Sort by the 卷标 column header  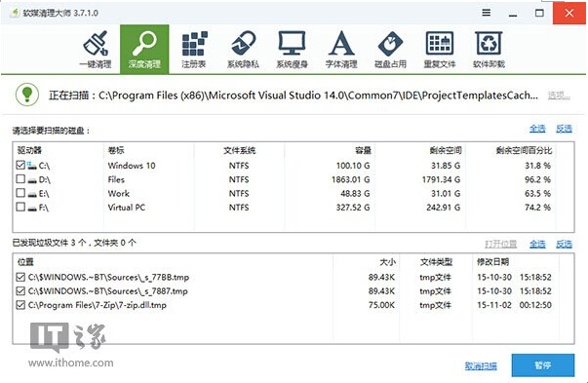click(116, 150)
